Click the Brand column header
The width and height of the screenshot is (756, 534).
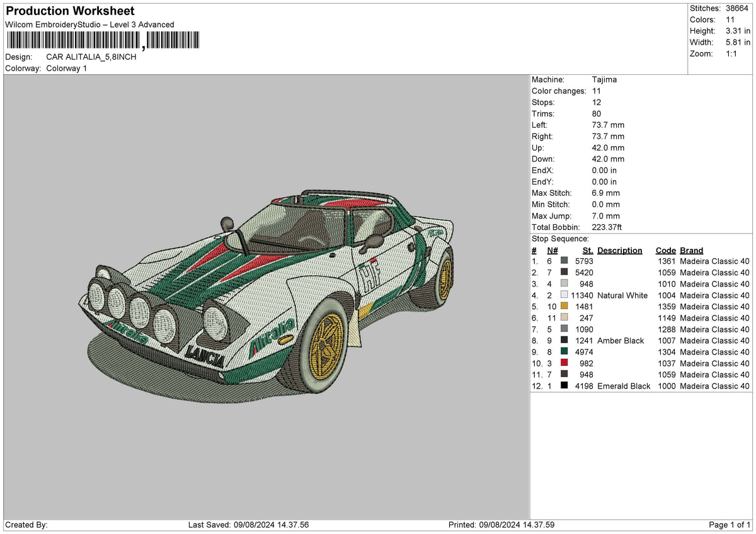click(692, 250)
